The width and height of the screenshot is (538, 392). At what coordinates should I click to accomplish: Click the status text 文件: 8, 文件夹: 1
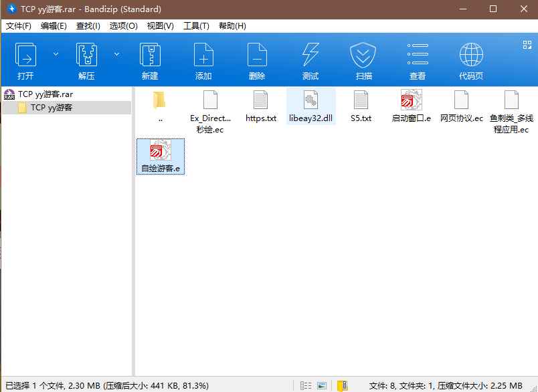(401, 386)
